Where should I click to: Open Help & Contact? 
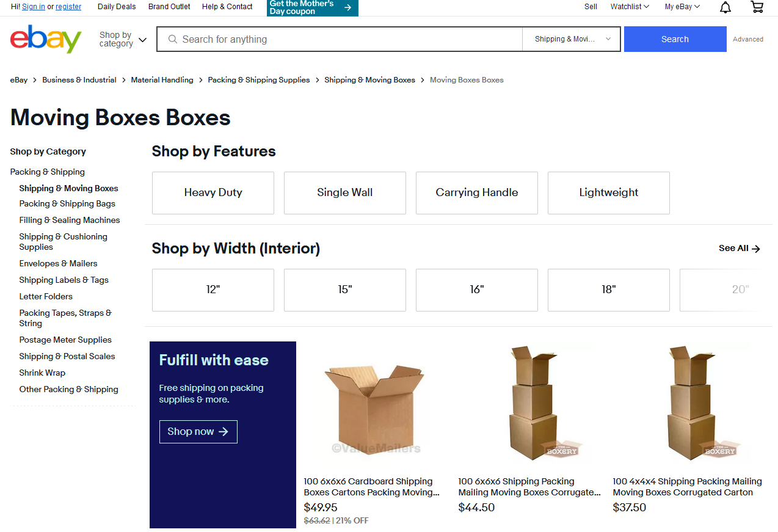227,7
